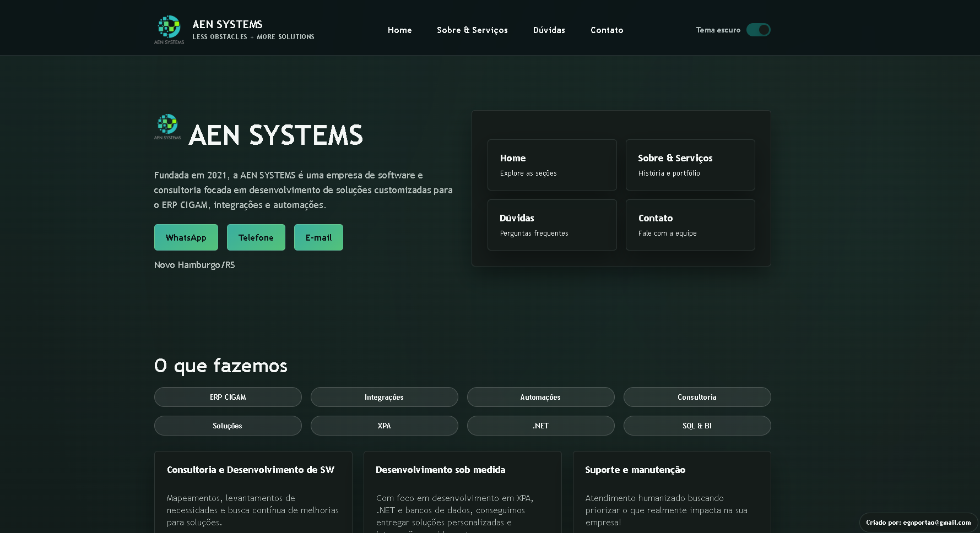The height and width of the screenshot is (533, 980).
Task: Open 'Sobre & Serviços' from the top navigation
Action: point(472,30)
